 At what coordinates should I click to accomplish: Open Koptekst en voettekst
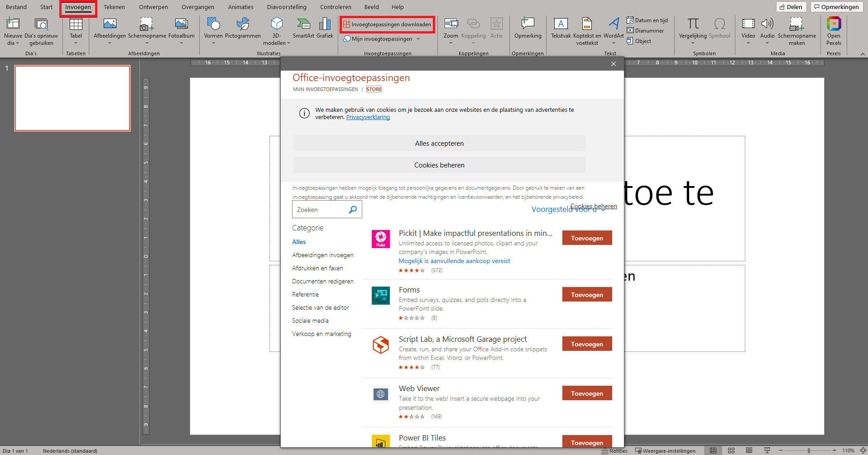(x=587, y=31)
